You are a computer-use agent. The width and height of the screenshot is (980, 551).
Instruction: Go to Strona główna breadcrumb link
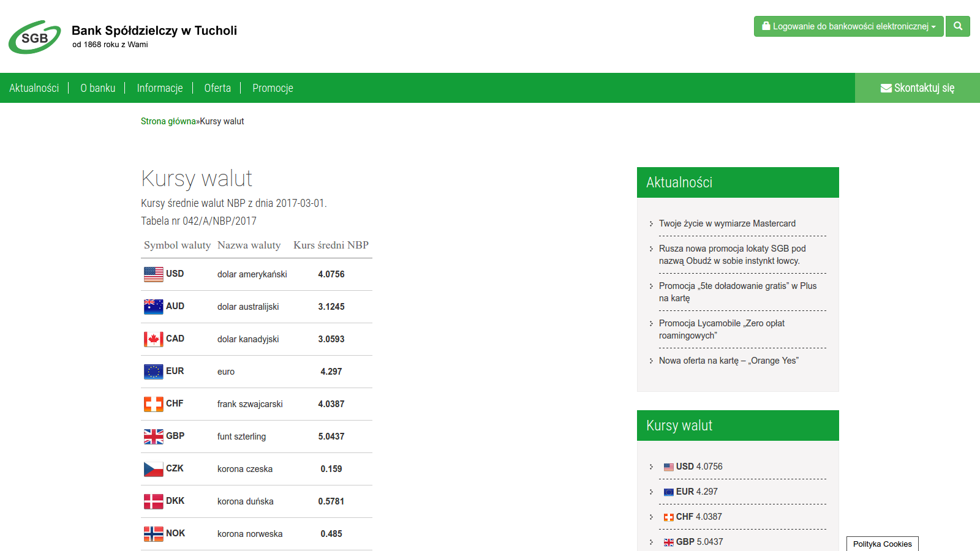pos(168,121)
